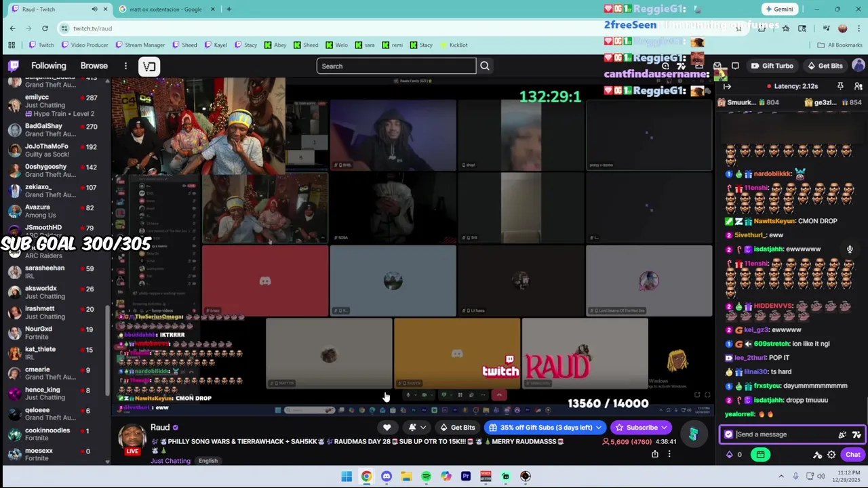Open the teal S extension icon

click(693, 434)
